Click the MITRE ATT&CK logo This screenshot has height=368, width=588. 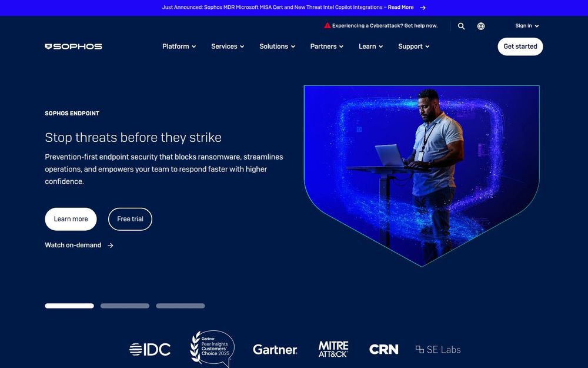coord(333,349)
